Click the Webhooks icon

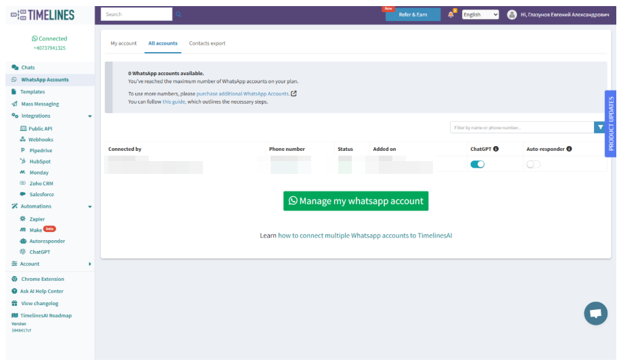click(x=23, y=139)
